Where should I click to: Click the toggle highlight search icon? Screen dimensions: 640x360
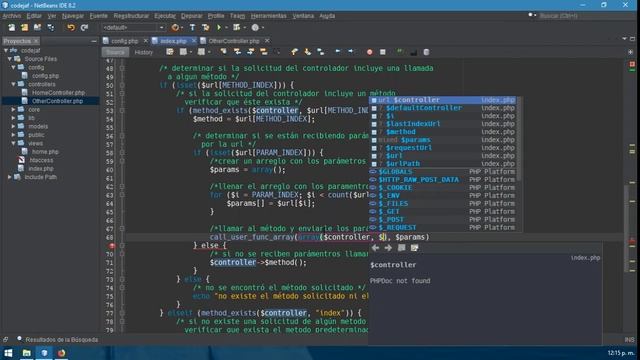point(264,52)
